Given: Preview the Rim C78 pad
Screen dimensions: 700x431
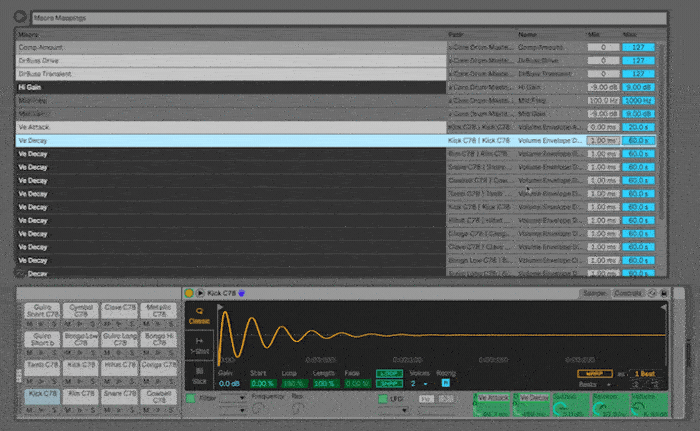Looking at the screenshot, I should click(x=81, y=410).
